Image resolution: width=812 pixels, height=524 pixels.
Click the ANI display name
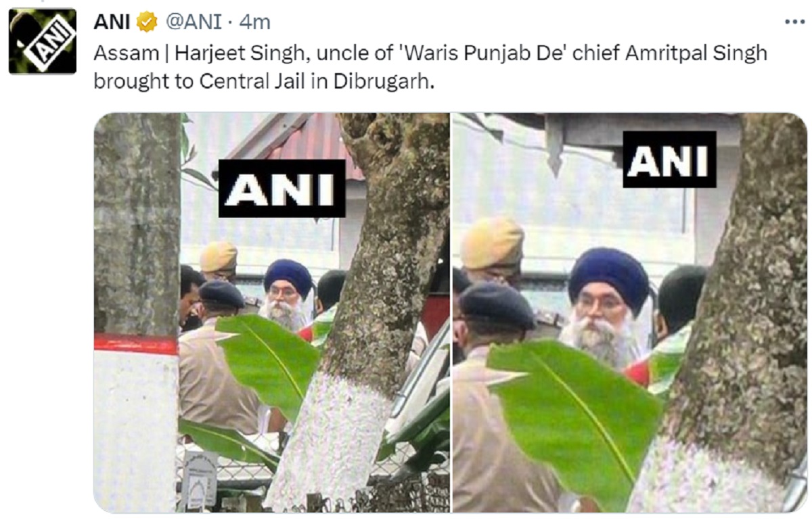(112, 22)
